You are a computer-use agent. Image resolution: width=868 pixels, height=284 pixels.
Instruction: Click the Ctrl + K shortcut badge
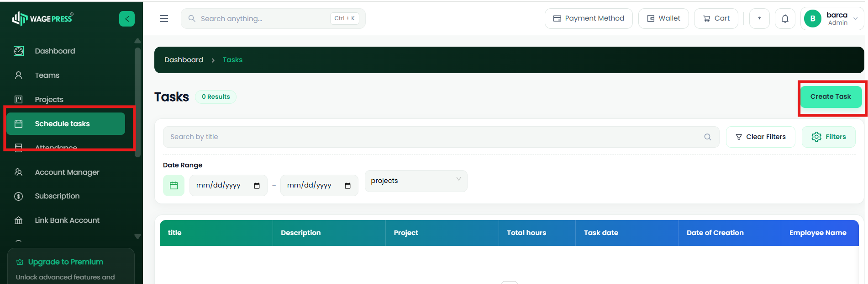coord(345,18)
